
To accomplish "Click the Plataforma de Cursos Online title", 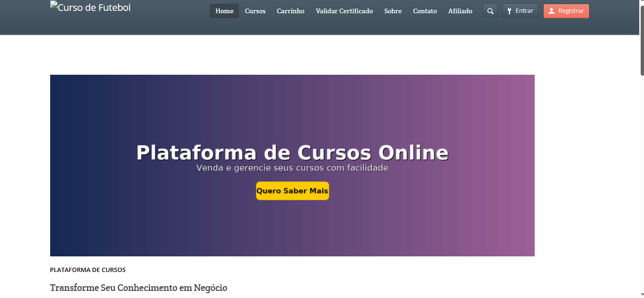I will coord(292,153).
